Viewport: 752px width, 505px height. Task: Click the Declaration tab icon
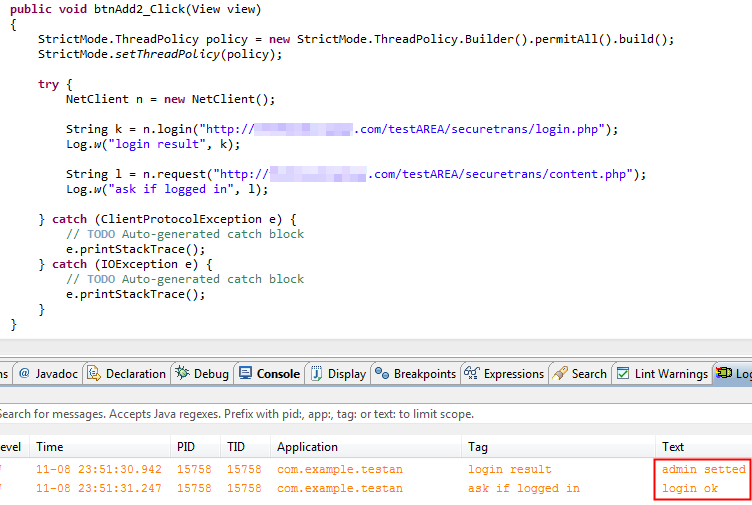pos(94,373)
